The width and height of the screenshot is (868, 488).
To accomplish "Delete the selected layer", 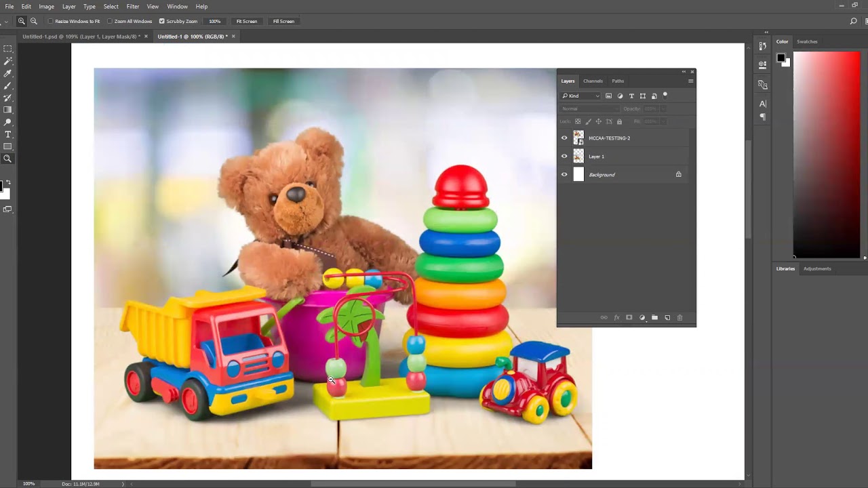I will click(x=680, y=317).
